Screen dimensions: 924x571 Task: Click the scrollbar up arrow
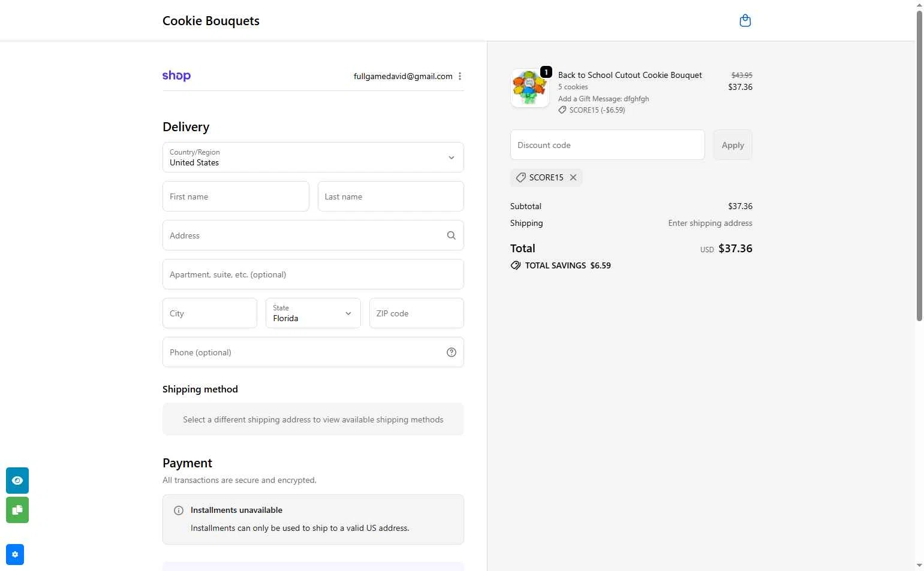point(919,5)
